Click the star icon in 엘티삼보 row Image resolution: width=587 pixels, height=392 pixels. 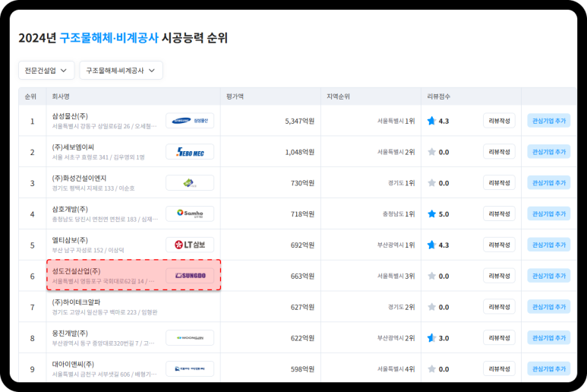(x=431, y=245)
